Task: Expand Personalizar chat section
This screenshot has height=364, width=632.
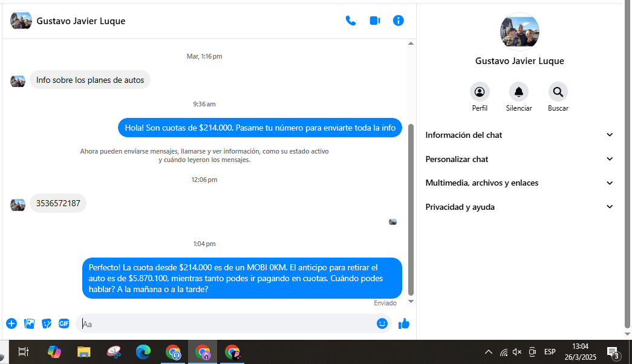Action: click(x=519, y=159)
